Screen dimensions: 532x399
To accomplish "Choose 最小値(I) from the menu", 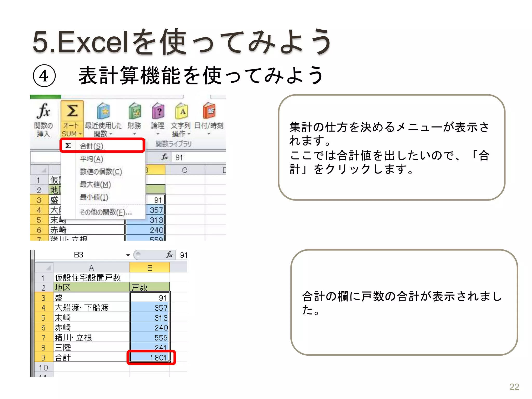I will coord(103,197).
